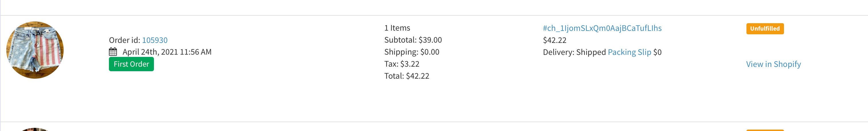Click the 1 Items count text
The image size is (868, 131).
397,28
